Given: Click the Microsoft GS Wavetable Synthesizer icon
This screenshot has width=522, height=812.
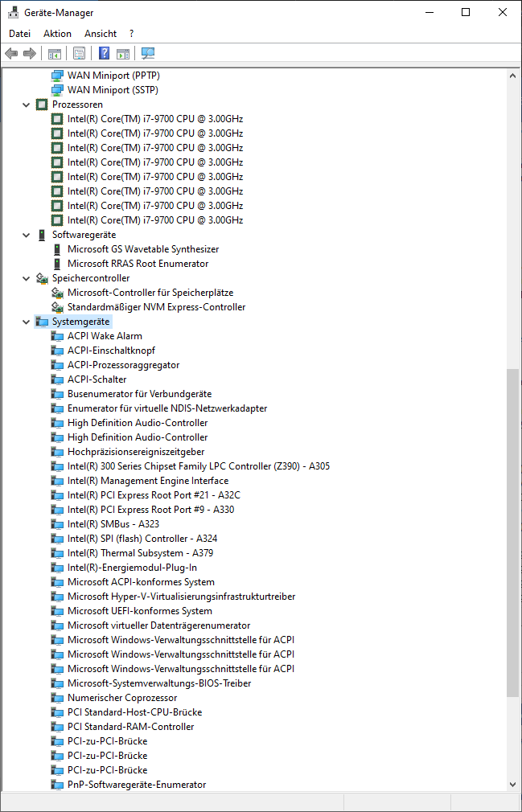Looking at the screenshot, I should [57, 249].
